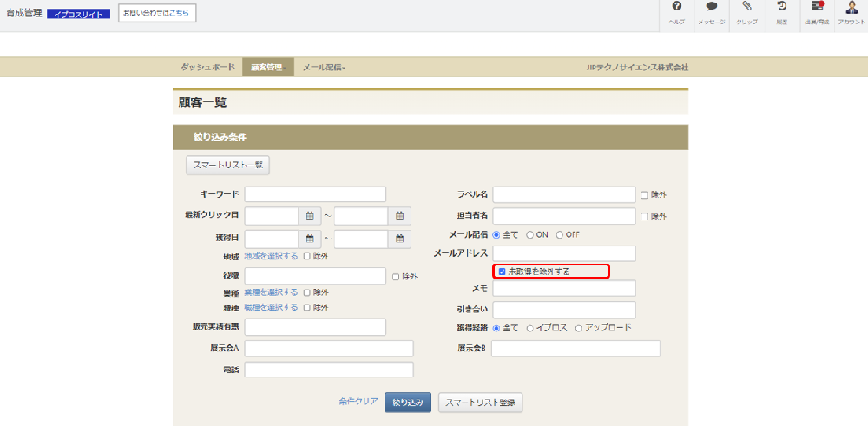868x426 pixels.
Task: Click the 条件クリア link
Action: [358, 402]
